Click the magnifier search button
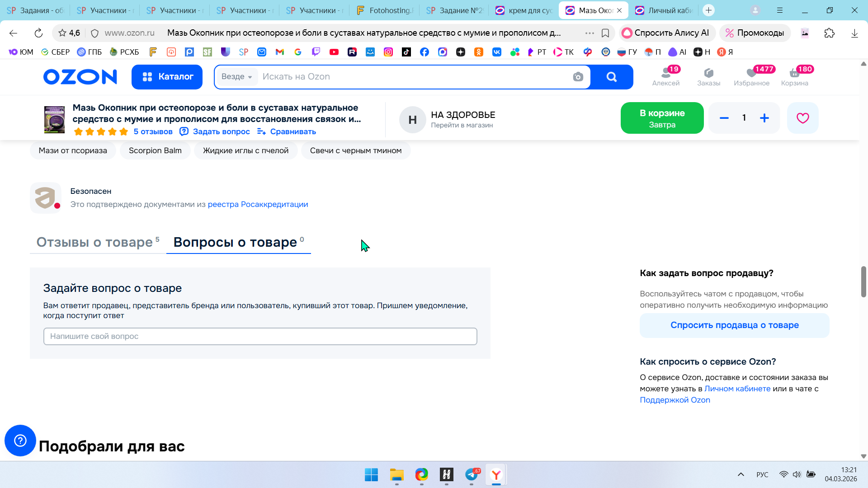The width and height of the screenshot is (868, 488). pos(611,77)
